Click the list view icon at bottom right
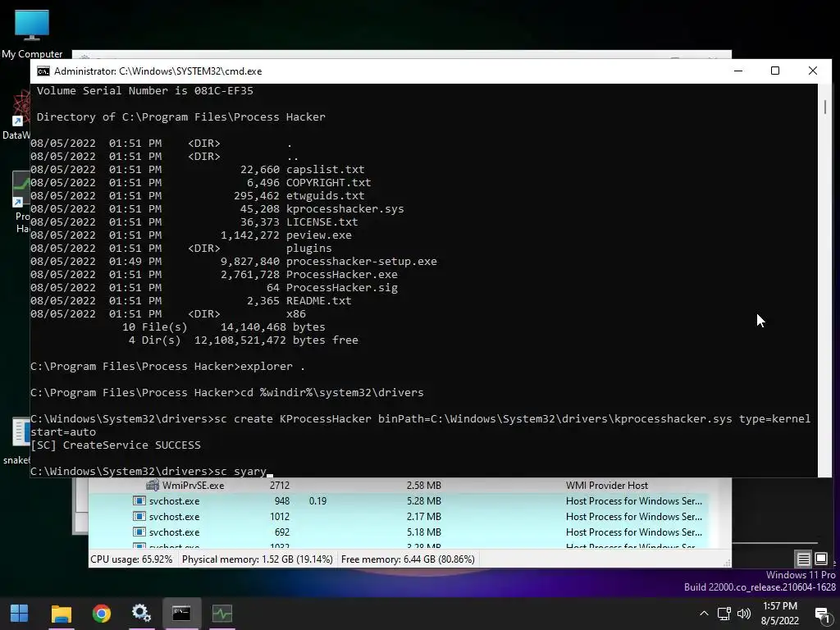The width and height of the screenshot is (840, 630). 803,559
